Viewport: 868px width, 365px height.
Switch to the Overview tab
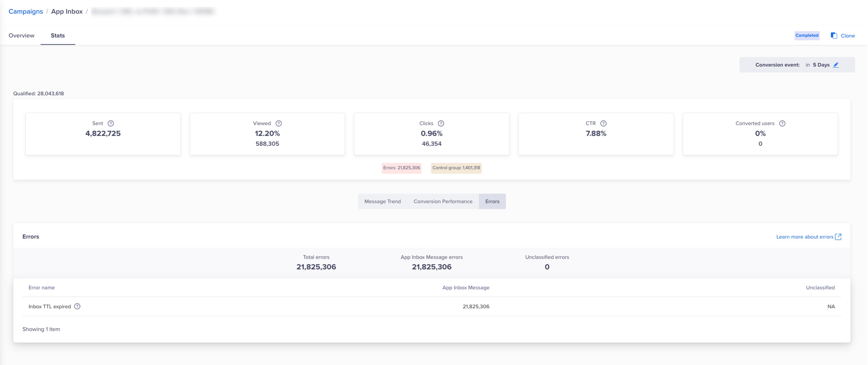pyautogui.click(x=21, y=35)
